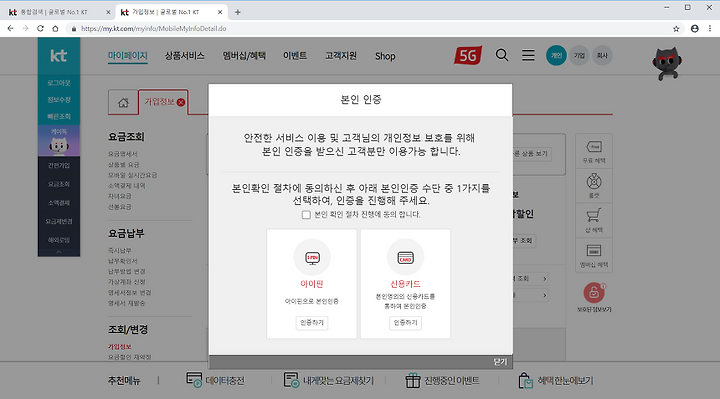Open 요금명세서 link
Screen dimensions: 720x399
point(123,154)
